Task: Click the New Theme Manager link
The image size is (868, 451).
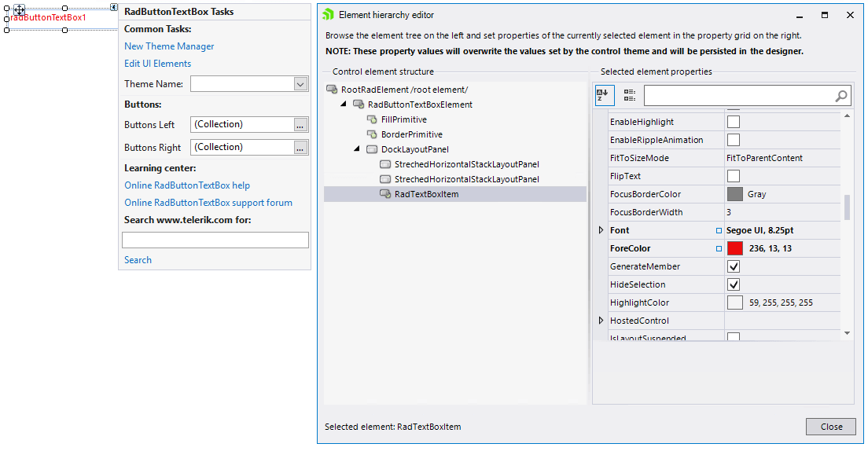Action: pyautogui.click(x=169, y=46)
